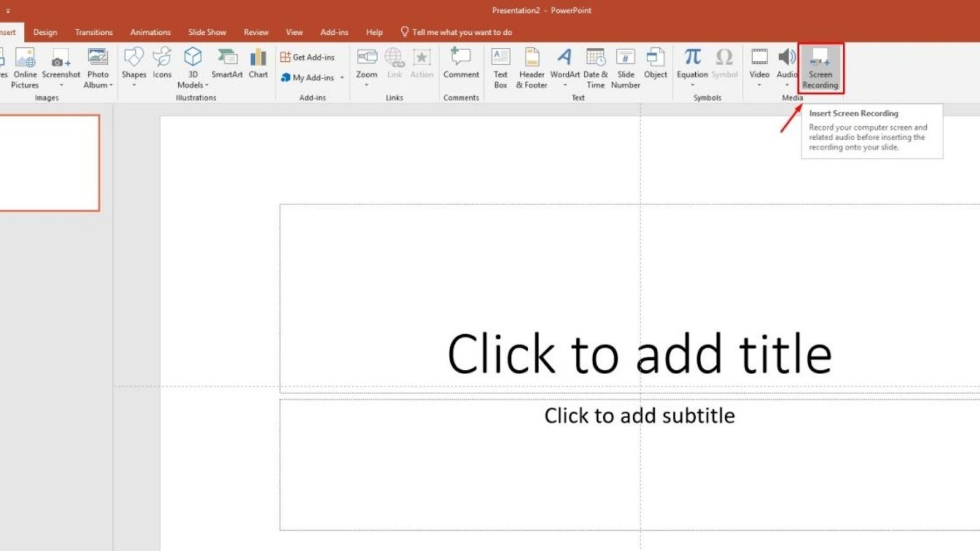The height and width of the screenshot is (551, 980).
Task: Insert a WordArt text
Action: point(565,66)
